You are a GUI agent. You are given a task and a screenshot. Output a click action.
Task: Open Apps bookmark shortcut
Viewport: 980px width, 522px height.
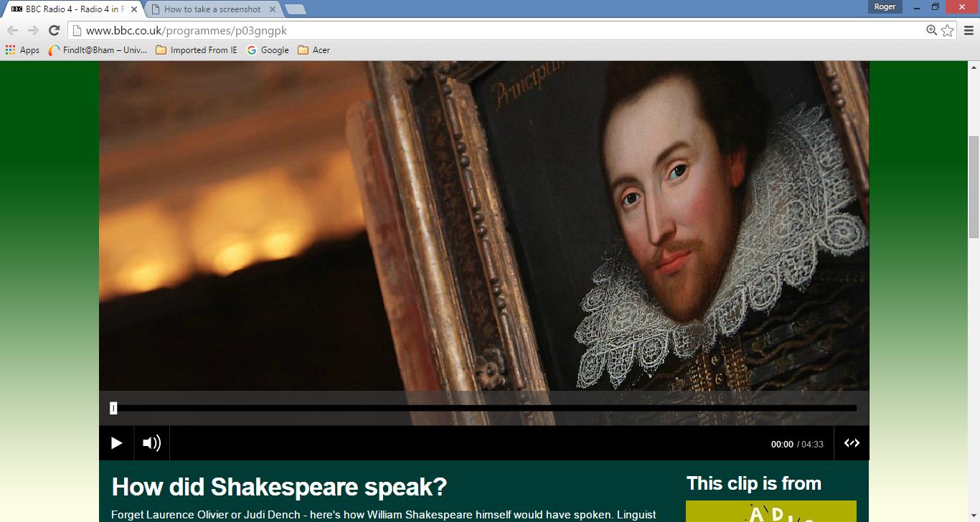[x=22, y=50]
